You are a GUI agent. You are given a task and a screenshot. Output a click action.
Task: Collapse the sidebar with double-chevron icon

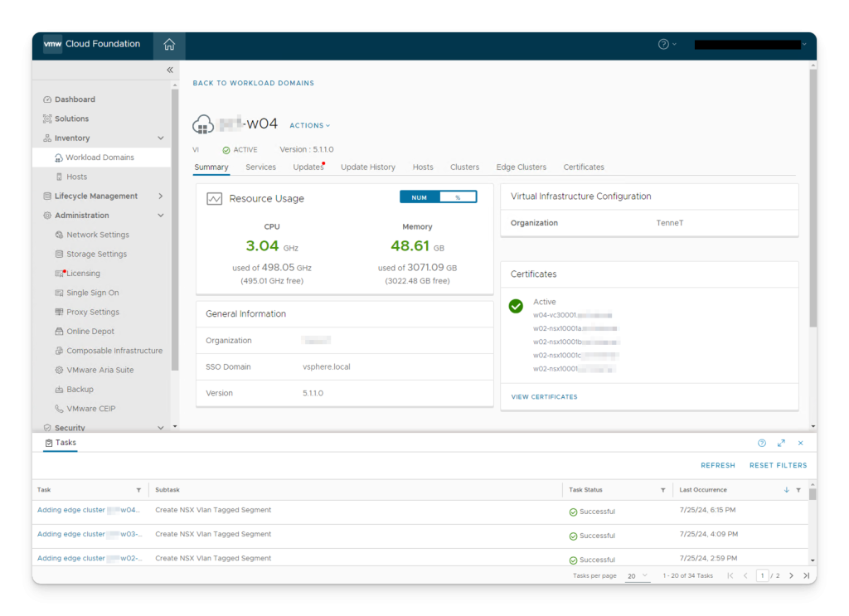coord(170,70)
